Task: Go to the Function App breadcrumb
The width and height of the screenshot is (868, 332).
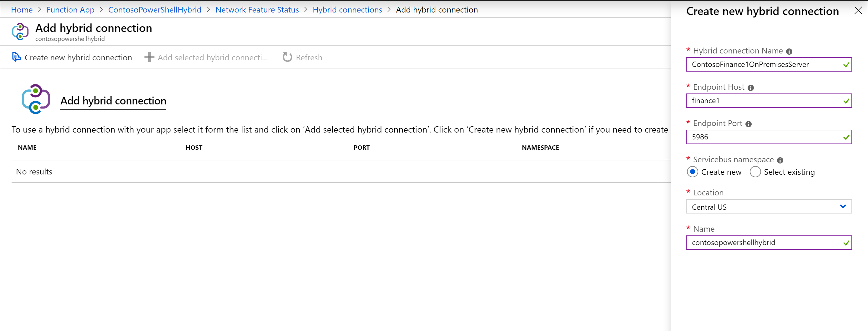Action: pos(70,10)
